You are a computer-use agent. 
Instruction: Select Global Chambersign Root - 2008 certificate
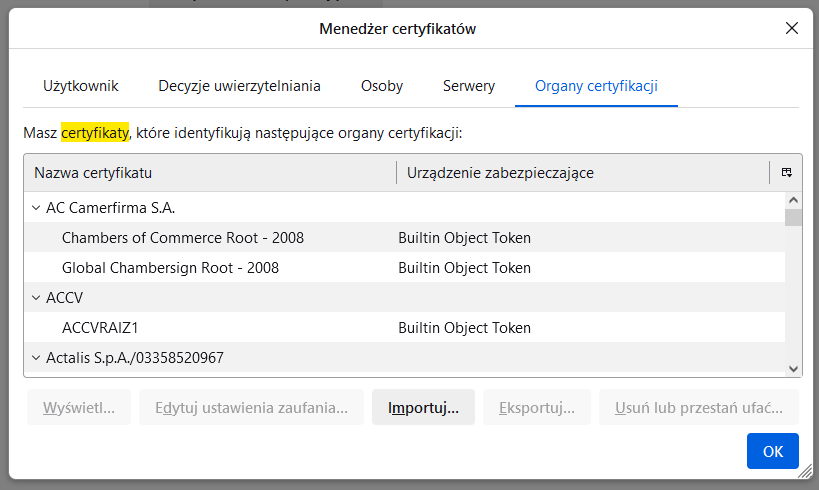(x=170, y=268)
